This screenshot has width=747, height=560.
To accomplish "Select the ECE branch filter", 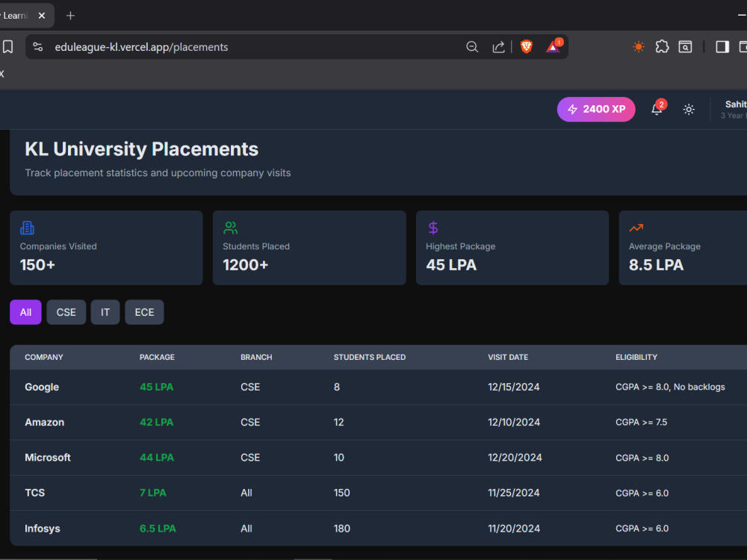I will 144,312.
